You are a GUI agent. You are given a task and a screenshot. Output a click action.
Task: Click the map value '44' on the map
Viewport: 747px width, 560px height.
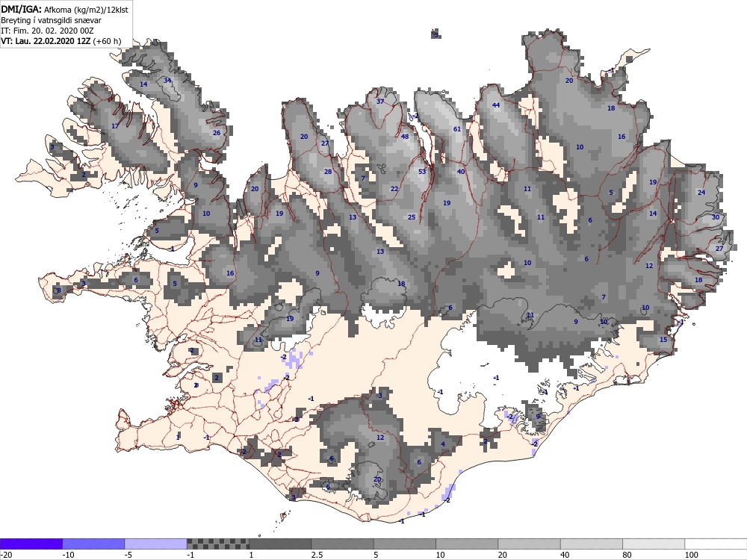tap(496, 105)
